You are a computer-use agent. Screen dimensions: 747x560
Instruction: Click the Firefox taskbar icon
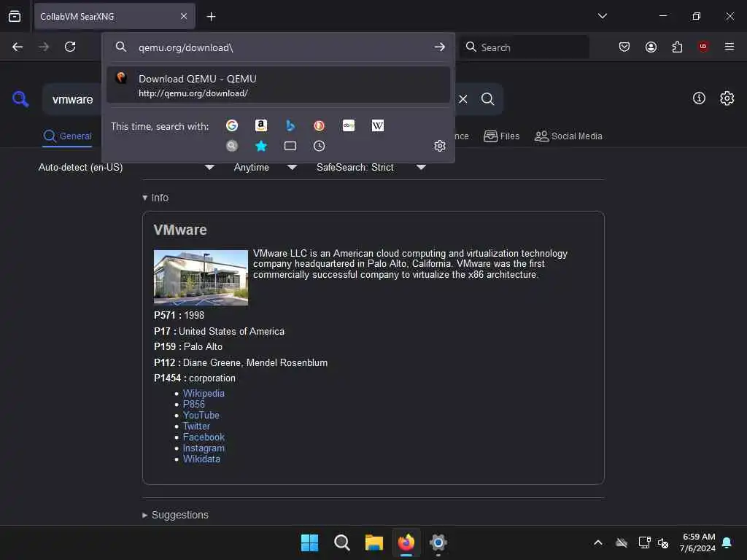click(x=406, y=542)
